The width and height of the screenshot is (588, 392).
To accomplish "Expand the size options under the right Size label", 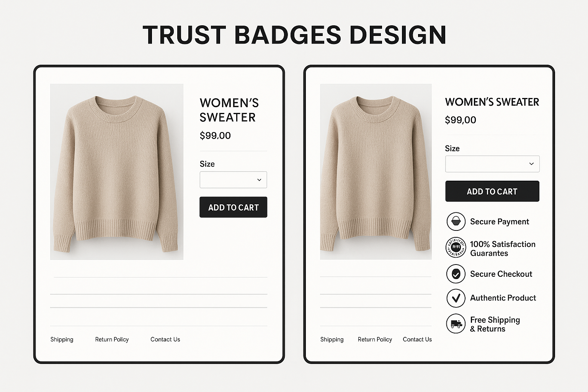I will [492, 163].
